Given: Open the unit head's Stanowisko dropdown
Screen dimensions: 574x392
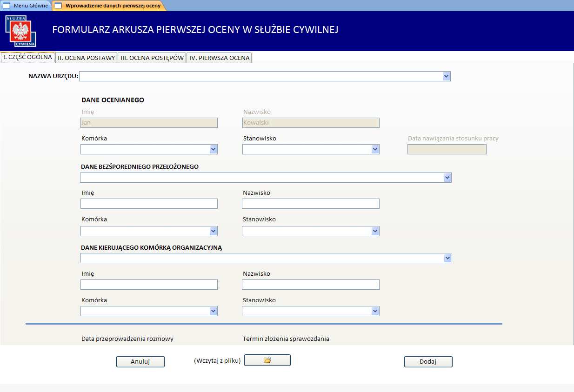Looking at the screenshot, I should [375, 311].
